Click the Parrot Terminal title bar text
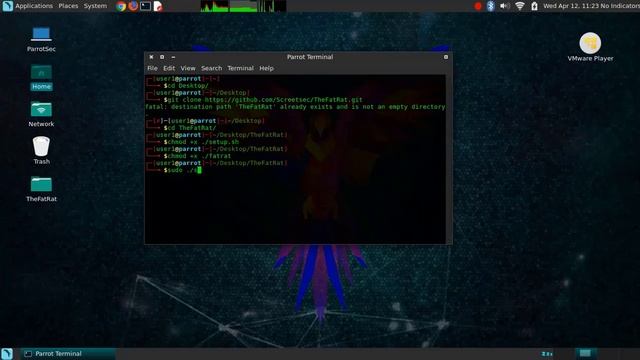Image resolution: width=640 pixels, height=360 pixels. tap(310, 57)
